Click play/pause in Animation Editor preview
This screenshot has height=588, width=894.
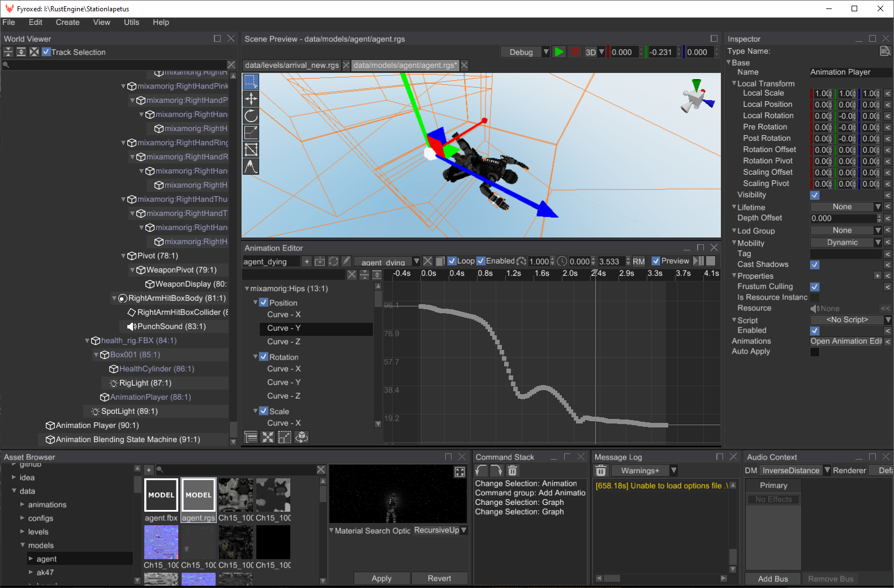[x=699, y=261]
